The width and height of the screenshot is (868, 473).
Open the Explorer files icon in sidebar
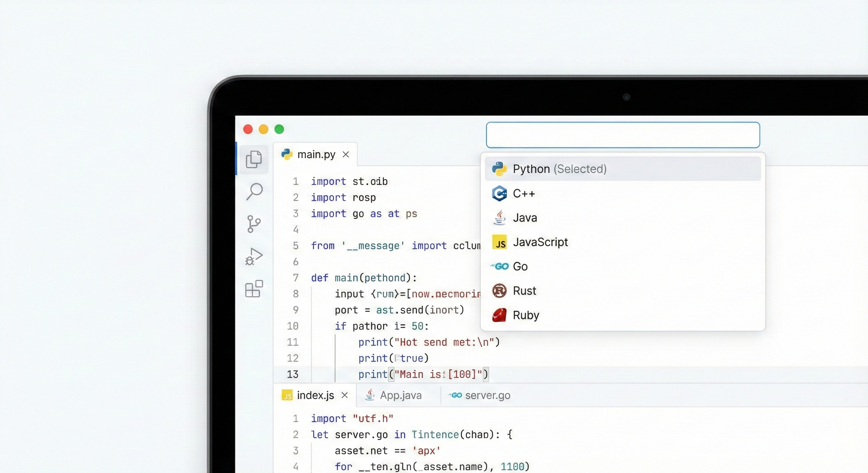[x=254, y=159]
